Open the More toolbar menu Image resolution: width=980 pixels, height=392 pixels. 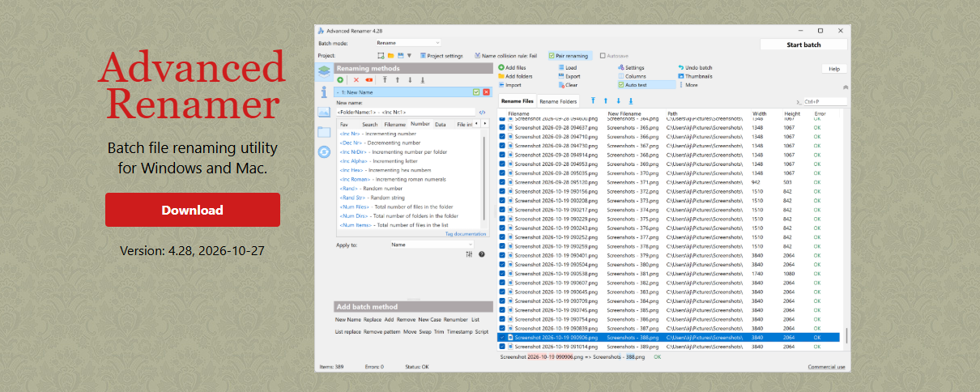point(687,84)
